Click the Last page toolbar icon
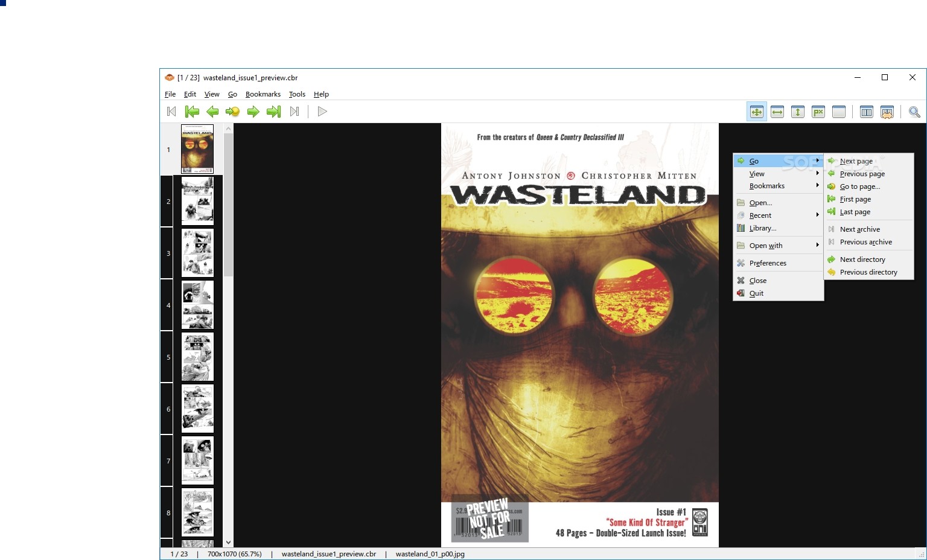The width and height of the screenshot is (927, 560). coord(273,112)
